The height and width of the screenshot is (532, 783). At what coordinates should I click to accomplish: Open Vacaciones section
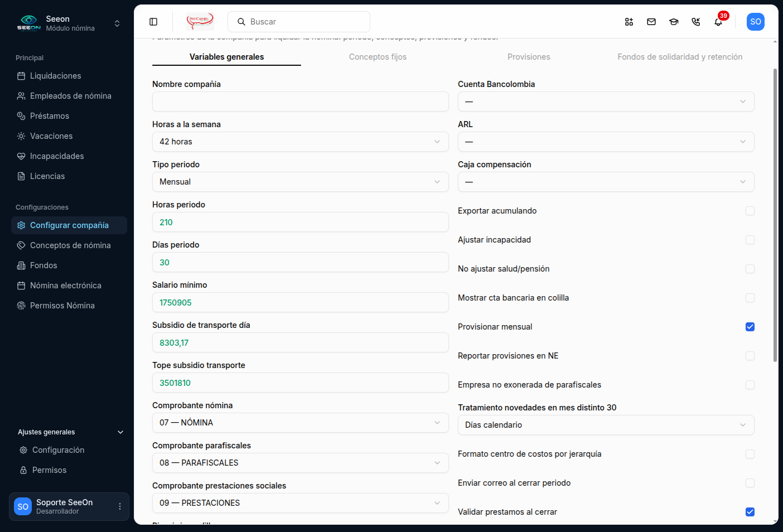tap(69, 136)
